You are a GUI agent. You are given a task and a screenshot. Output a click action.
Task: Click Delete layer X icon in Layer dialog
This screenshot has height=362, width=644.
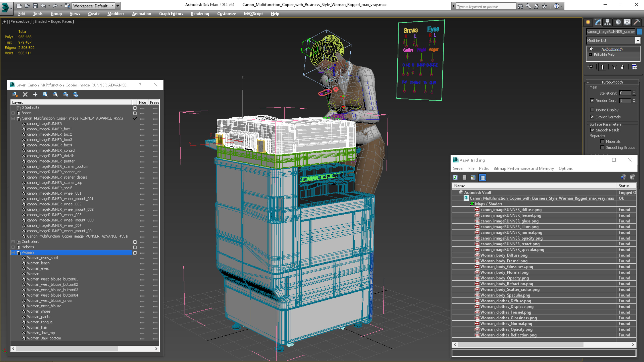25,94
